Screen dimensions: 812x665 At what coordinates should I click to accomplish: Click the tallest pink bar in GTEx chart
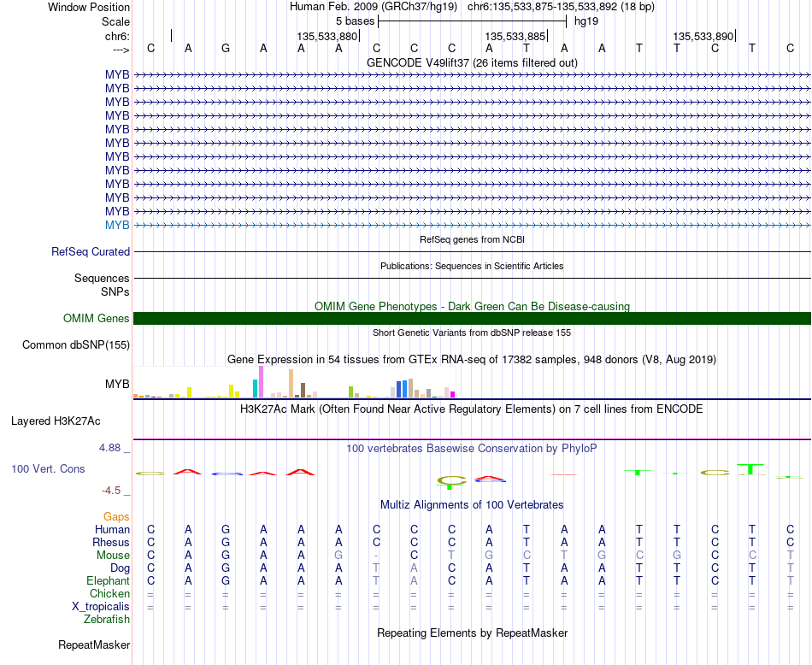(x=261, y=382)
